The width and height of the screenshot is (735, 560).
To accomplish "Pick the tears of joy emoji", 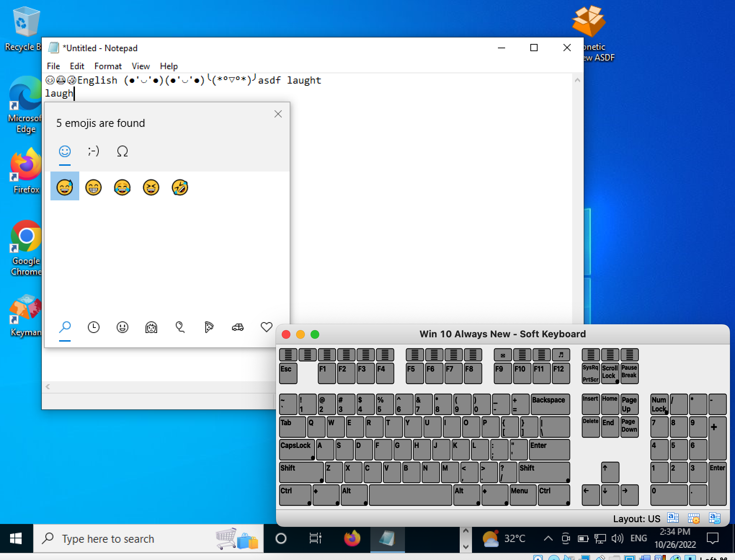I will point(122,187).
